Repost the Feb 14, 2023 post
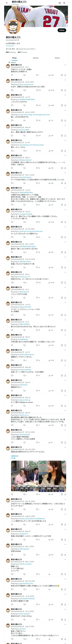Image resolution: width=72 pixels, height=644 pixels. coord(24,121)
